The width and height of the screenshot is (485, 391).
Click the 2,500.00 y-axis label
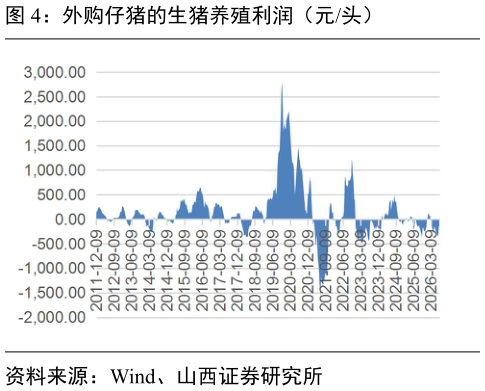(55, 97)
